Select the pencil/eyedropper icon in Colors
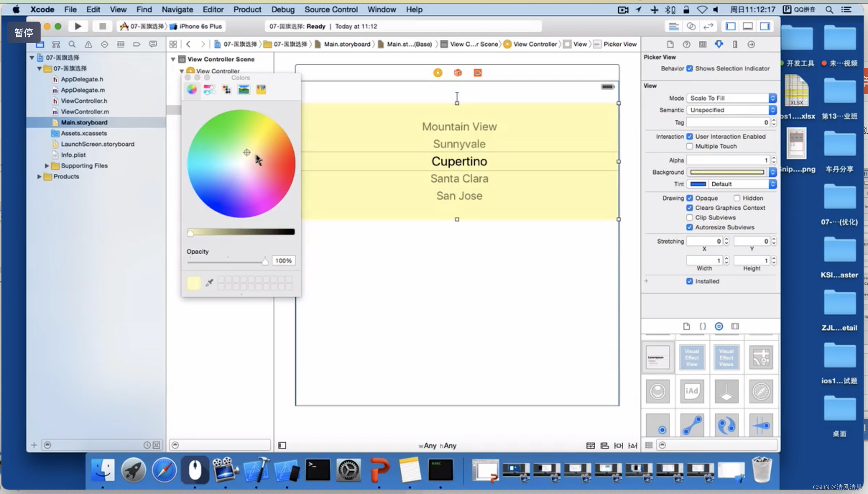This screenshot has width=868, height=494. click(x=209, y=282)
